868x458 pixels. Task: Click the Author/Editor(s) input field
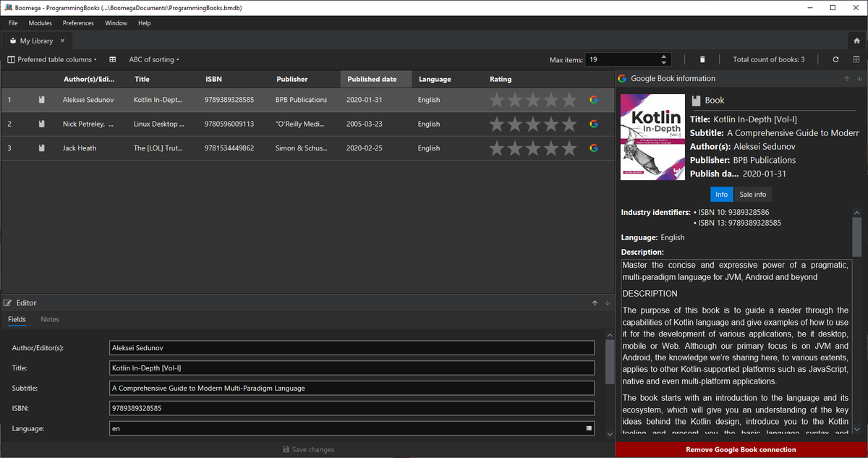coord(352,348)
